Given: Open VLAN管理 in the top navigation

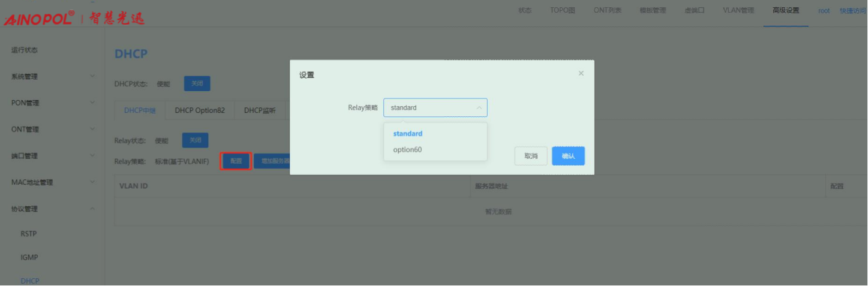Looking at the screenshot, I should coord(738,10).
